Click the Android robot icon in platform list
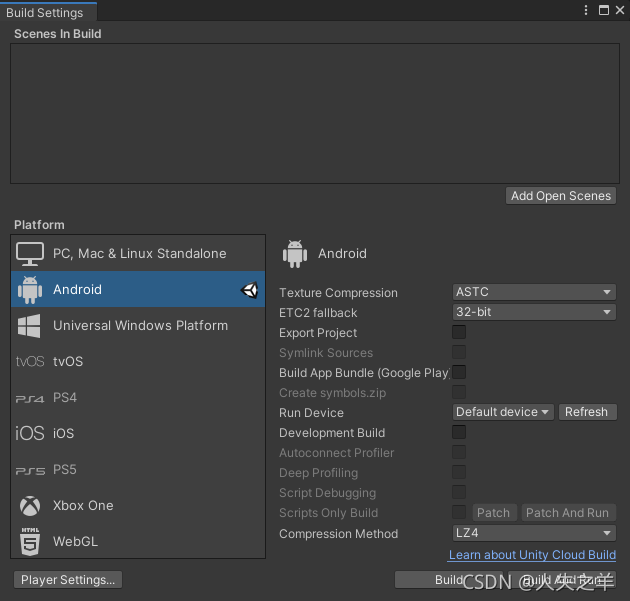The image size is (630, 601). [30, 289]
